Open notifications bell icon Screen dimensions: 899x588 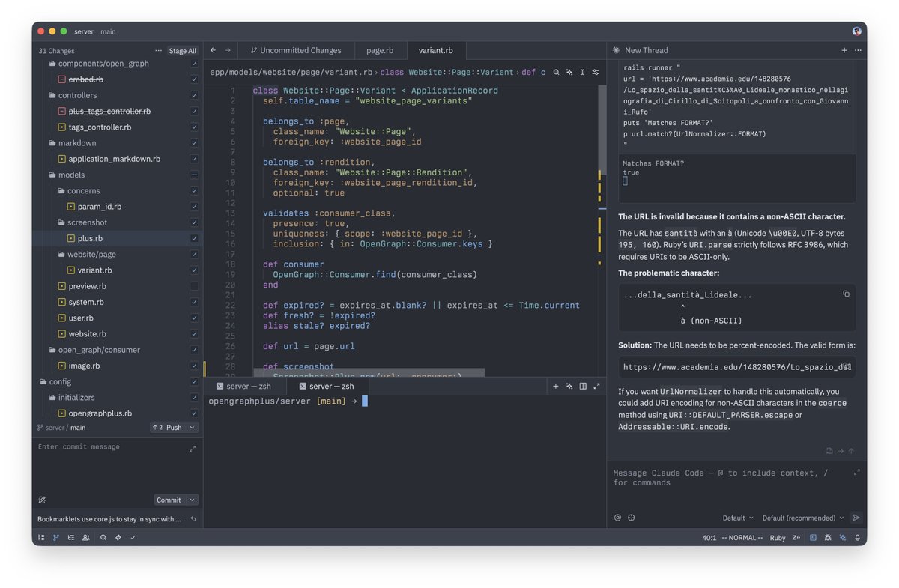tap(857, 537)
